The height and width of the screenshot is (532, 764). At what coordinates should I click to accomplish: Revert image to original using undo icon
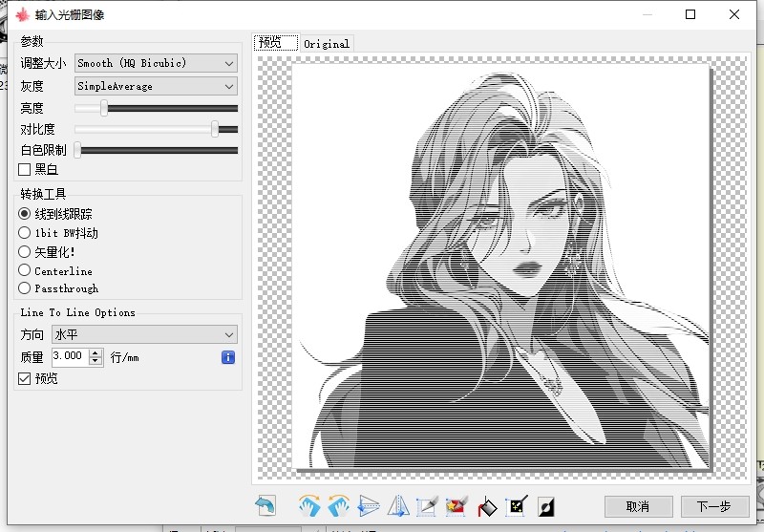point(265,505)
